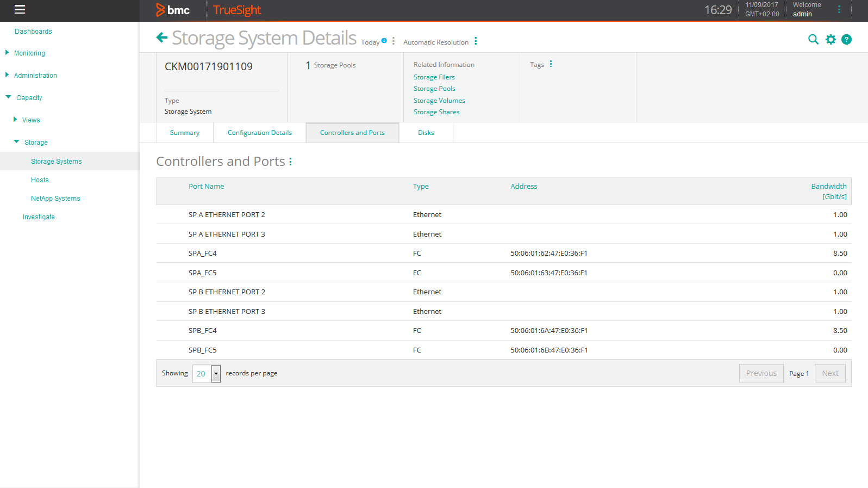
Task: Select the SPB_FC4 port row
Action: click(x=503, y=331)
